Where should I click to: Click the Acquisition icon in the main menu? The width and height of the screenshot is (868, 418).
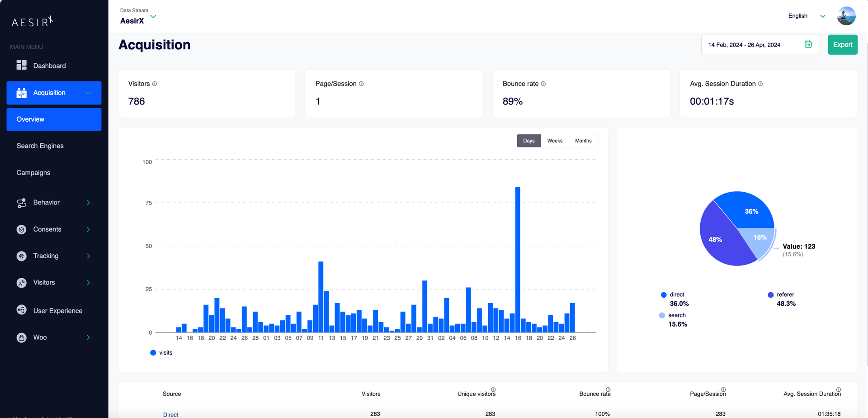point(21,93)
